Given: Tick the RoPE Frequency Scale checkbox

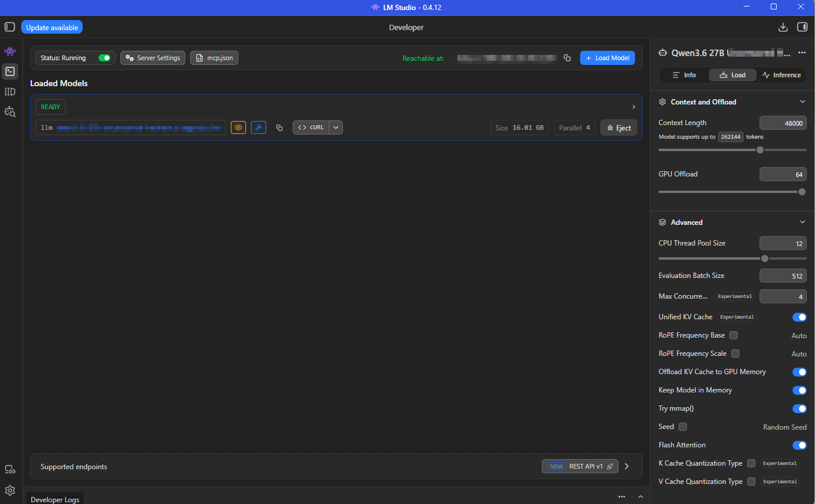Looking at the screenshot, I should (x=735, y=354).
